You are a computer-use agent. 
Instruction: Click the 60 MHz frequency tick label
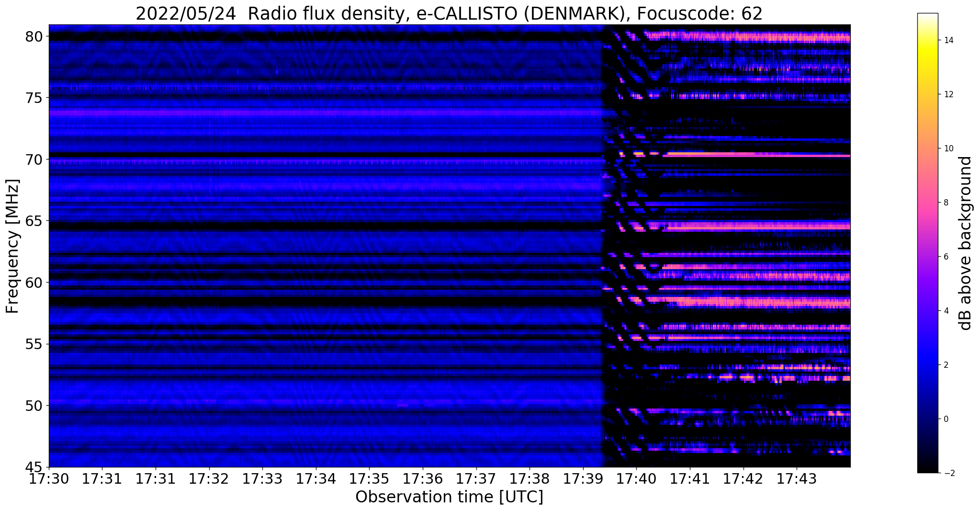34,283
